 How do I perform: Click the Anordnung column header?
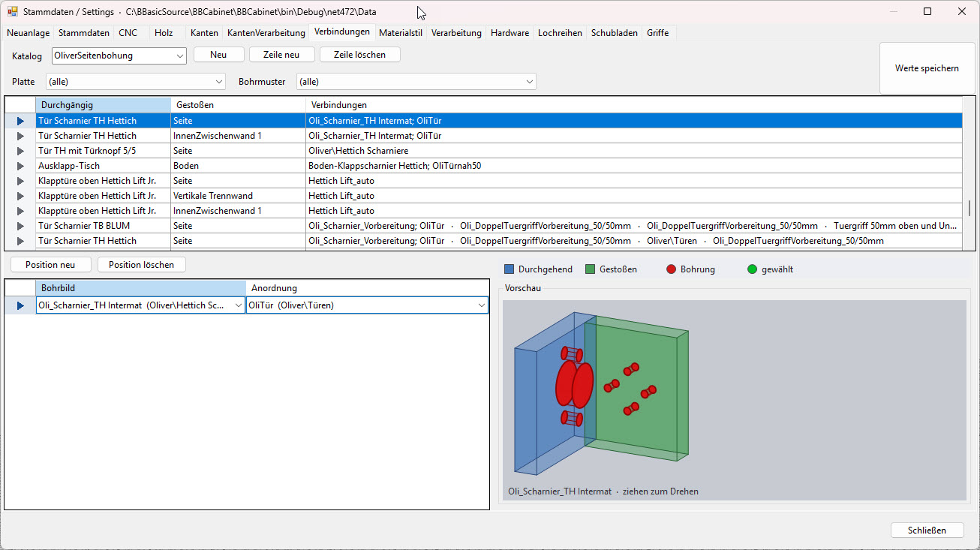[368, 288]
